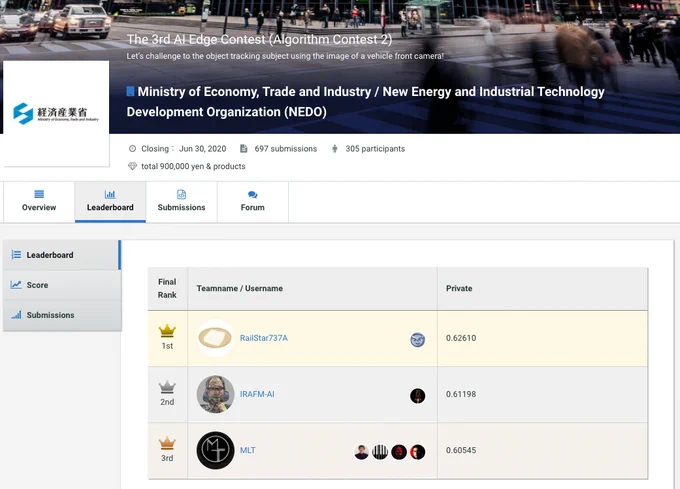Click the Leaderboard bar chart tab icon
This screenshot has height=489, width=680.
coord(110,194)
